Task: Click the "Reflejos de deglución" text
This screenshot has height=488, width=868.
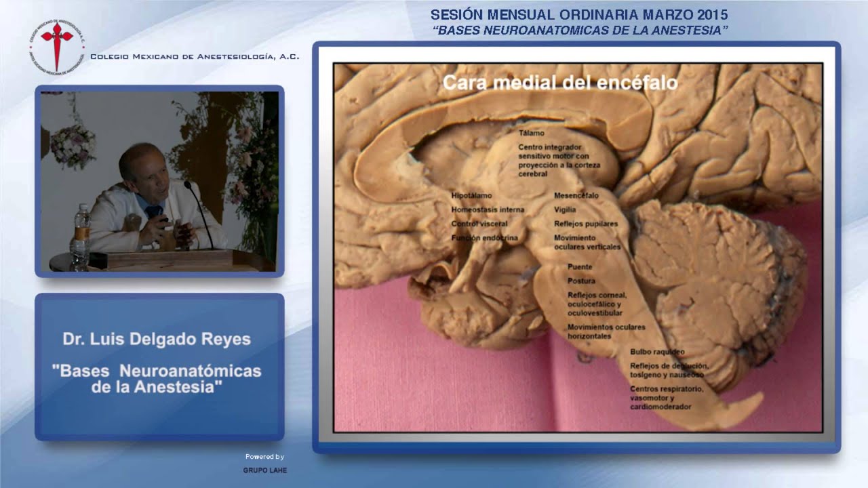Action: pos(668,370)
